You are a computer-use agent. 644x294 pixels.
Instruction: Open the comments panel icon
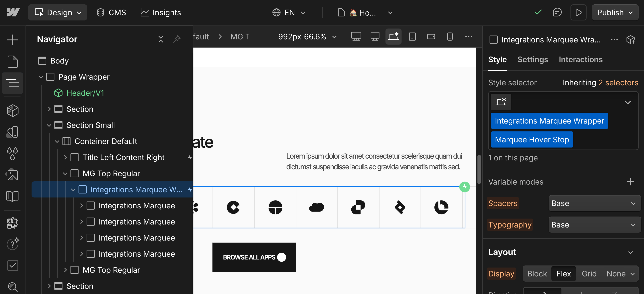[x=557, y=12]
